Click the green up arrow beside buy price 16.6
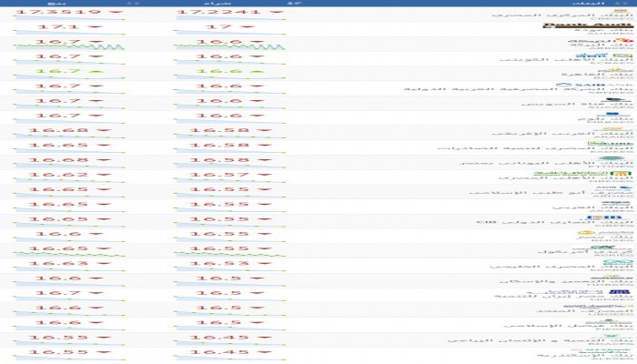The width and height of the screenshot is (637, 364). [x=256, y=71]
